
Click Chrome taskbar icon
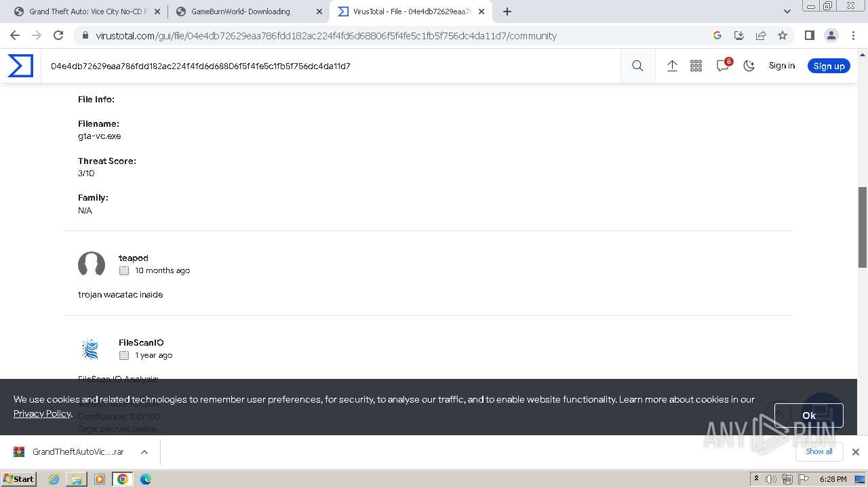[x=123, y=479]
